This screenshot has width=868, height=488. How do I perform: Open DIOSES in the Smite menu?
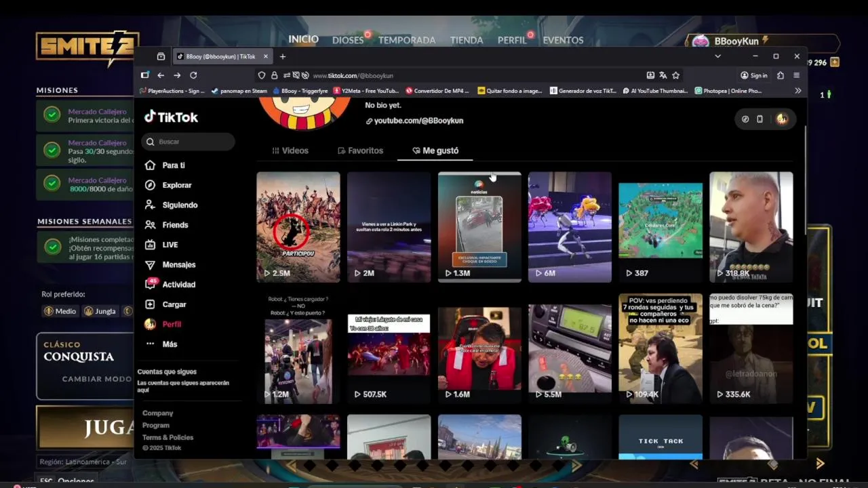(348, 40)
